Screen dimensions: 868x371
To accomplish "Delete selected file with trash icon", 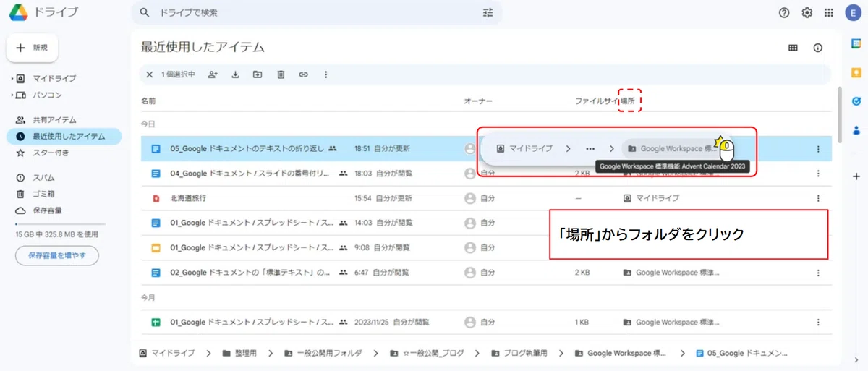I will tap(281, 74).
